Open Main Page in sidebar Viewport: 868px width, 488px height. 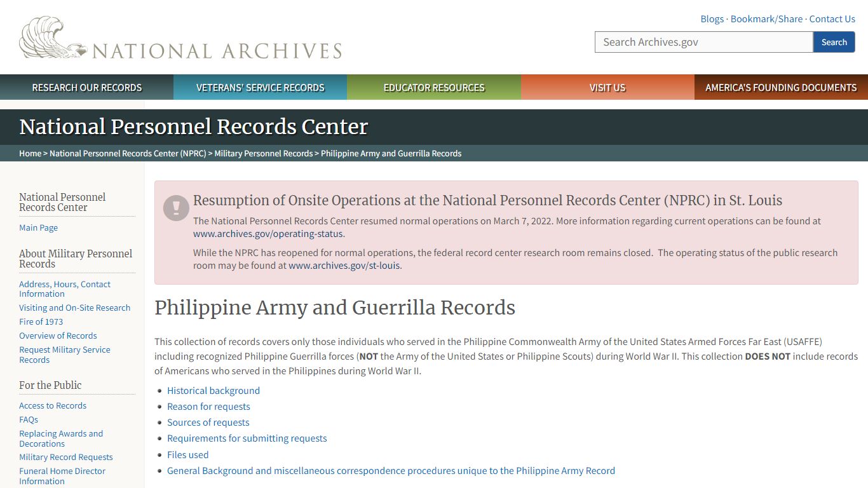click(38, 227)
